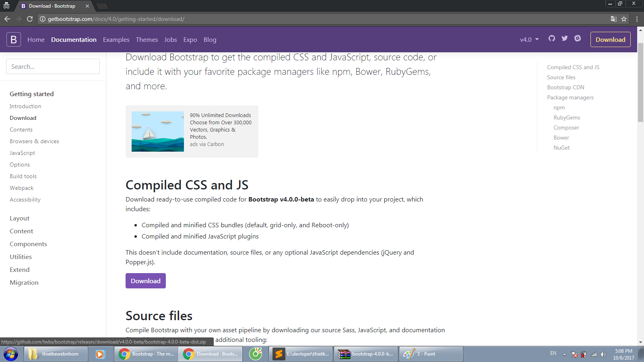The image size is (644, 362).
Task: Switch to Bootstrap · The m... Chrome window
Action: point(146,354)
